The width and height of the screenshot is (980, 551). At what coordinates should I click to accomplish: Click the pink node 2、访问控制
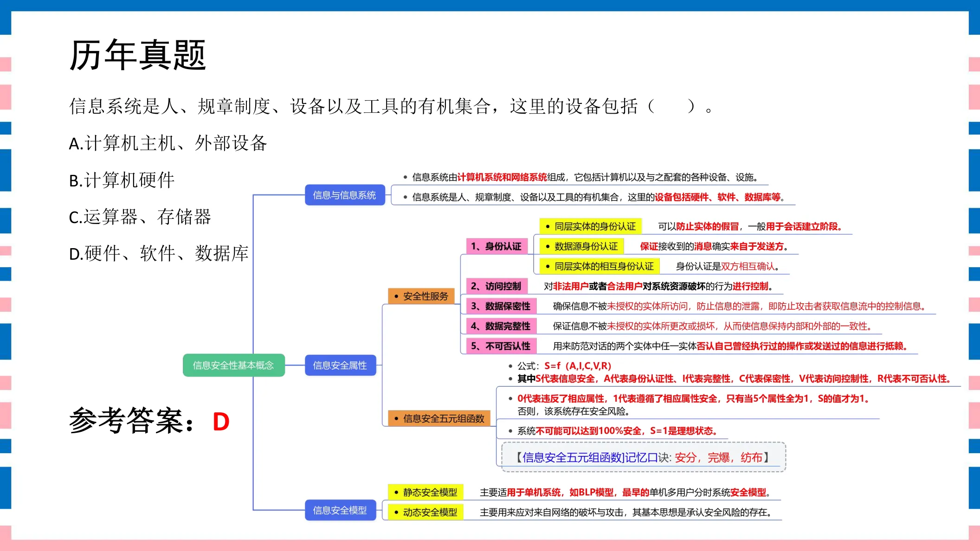point(496,286)
